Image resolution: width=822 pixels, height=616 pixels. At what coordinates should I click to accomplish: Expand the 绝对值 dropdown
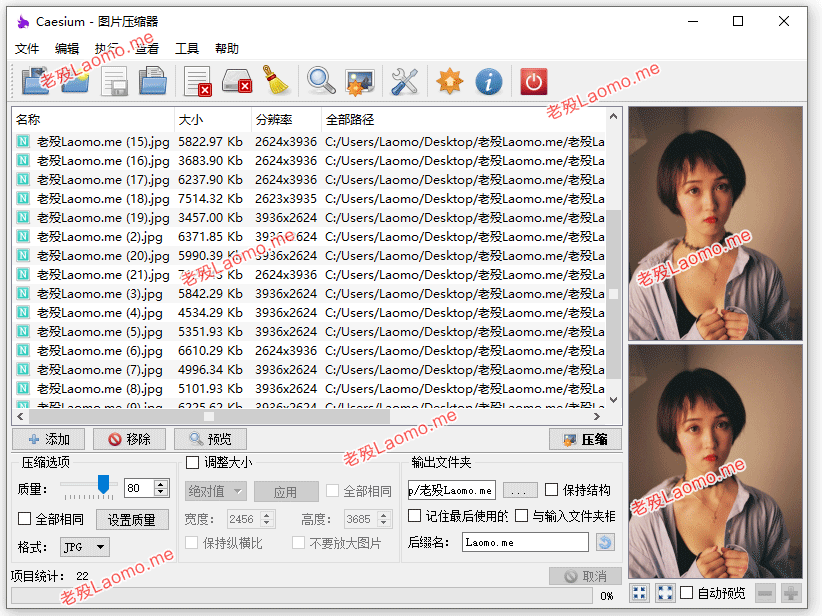215,491
